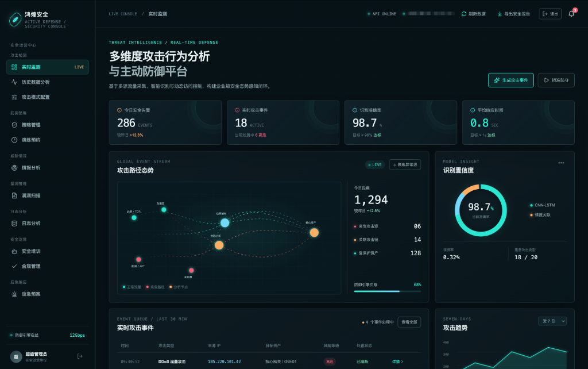Open 情报分析 via its radar icon
The image size is (588, 369).
pyautogui.click(x=14, y=168)
